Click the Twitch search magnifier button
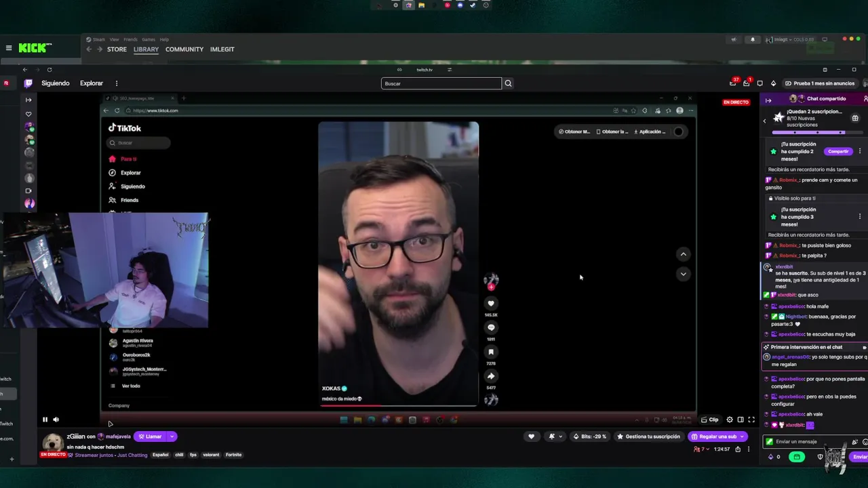868x488 pixels. pos(508,83)
